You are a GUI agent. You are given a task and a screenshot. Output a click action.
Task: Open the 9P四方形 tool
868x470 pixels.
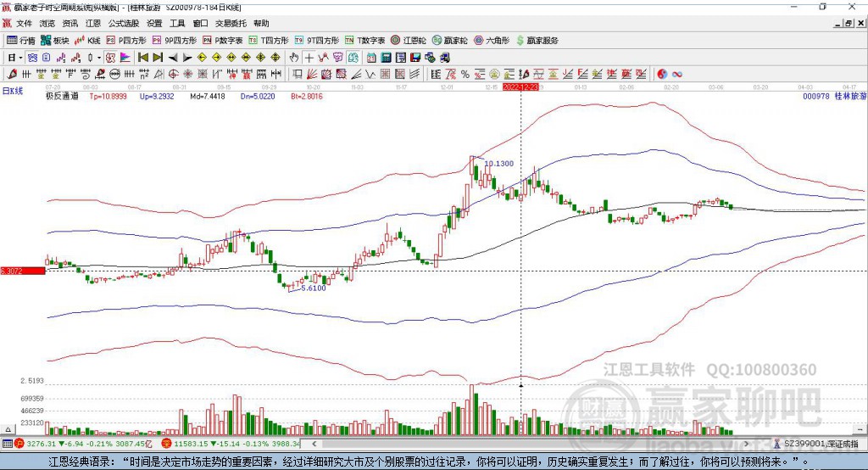click(175, 41)
